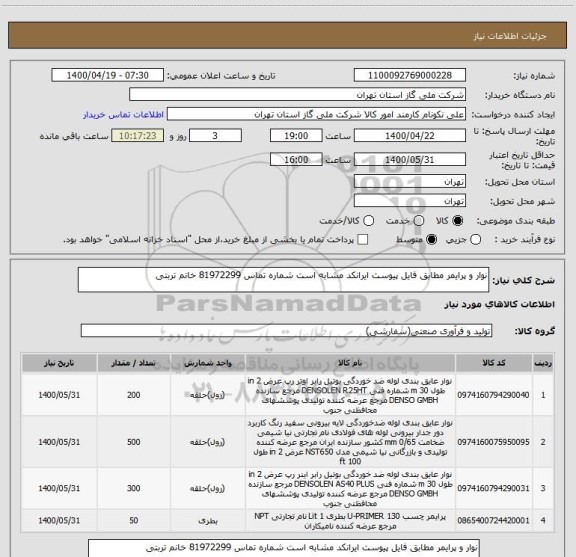Click the price validity time 16:00
This screenshot has width=576, height=557.
coord(296,159)
